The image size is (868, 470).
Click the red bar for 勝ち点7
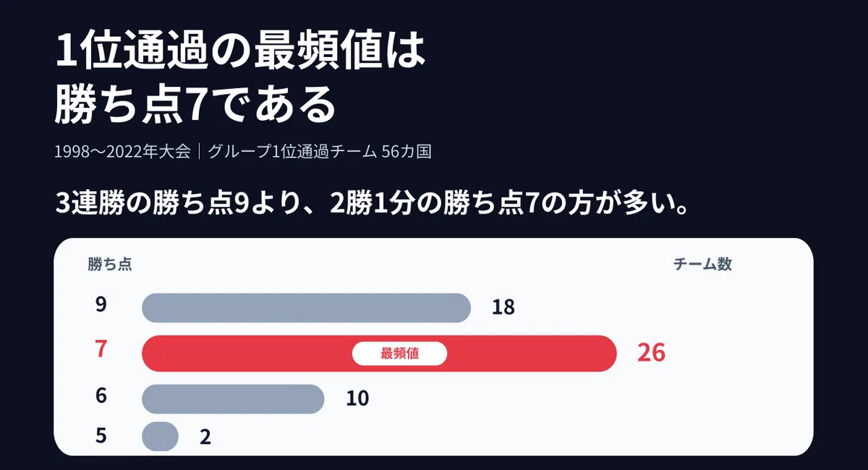[379, 354]
